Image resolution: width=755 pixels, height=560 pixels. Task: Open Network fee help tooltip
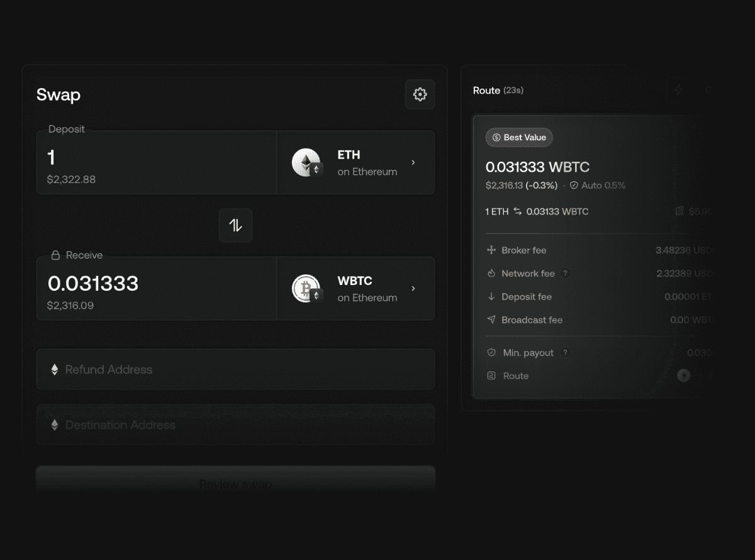point(565,273)
